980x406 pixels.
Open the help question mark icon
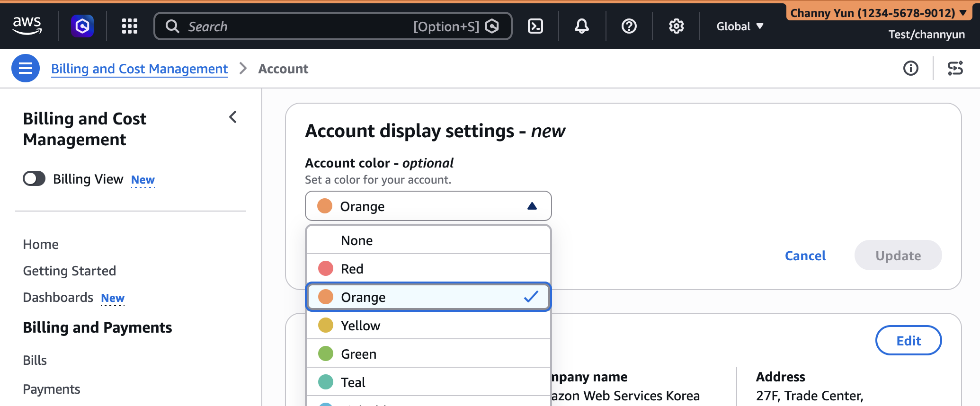(629, 26)
